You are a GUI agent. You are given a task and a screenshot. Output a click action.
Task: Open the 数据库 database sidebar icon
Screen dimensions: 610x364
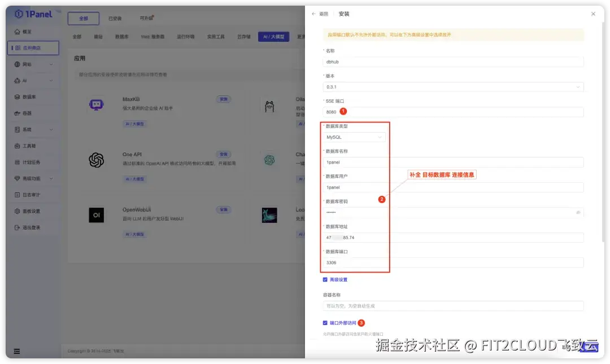pyautogui.click(x=17, y=97)
